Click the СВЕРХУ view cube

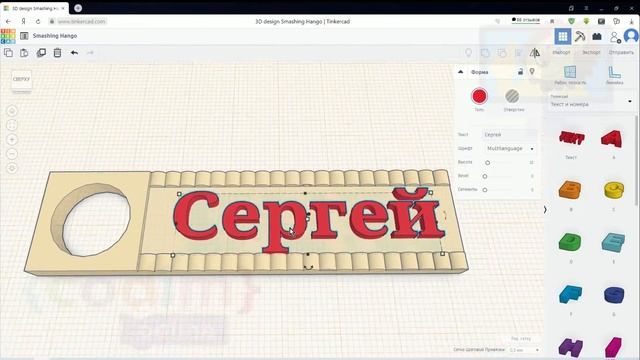(21, 80)
